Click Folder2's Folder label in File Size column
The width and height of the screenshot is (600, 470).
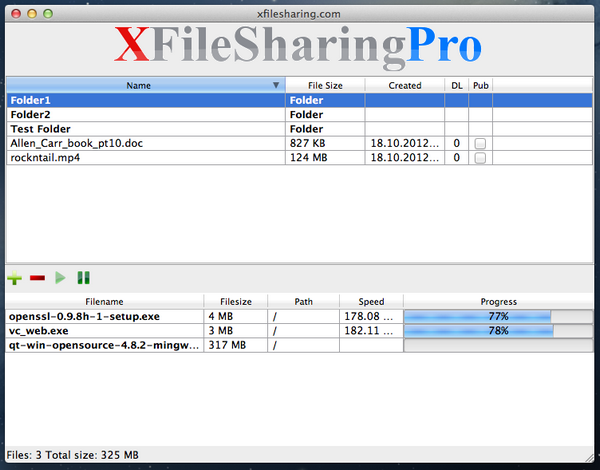pos(307,114)
